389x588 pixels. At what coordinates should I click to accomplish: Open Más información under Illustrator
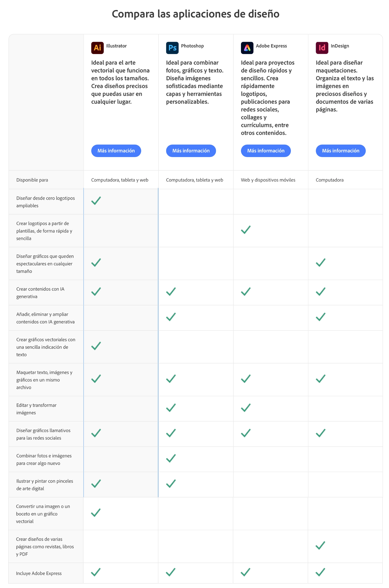click(116, 151)
